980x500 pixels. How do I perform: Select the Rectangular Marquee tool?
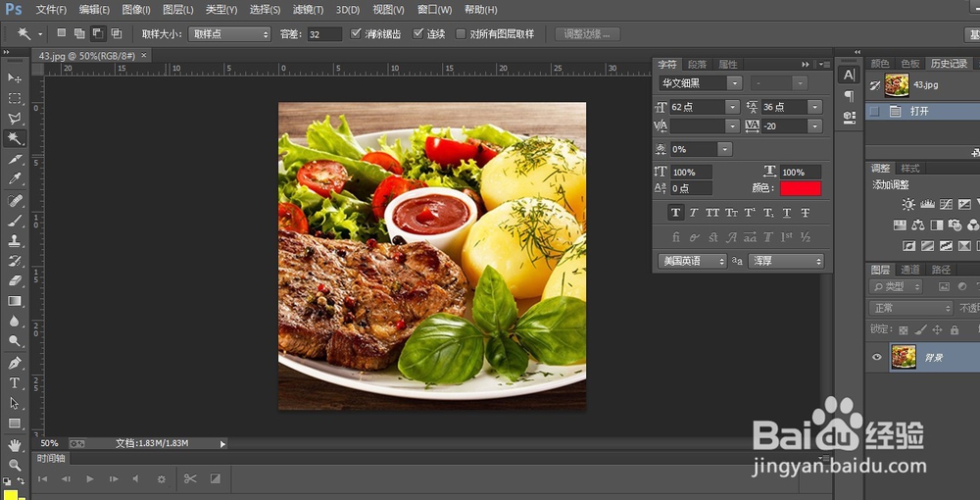(15, 98)
